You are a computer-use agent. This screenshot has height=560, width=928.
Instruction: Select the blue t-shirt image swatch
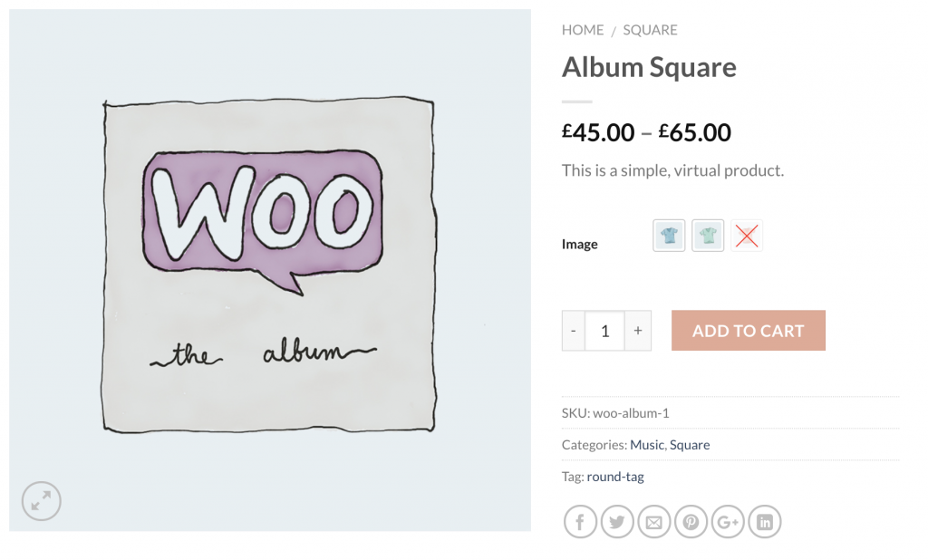(x=669, y=236)
